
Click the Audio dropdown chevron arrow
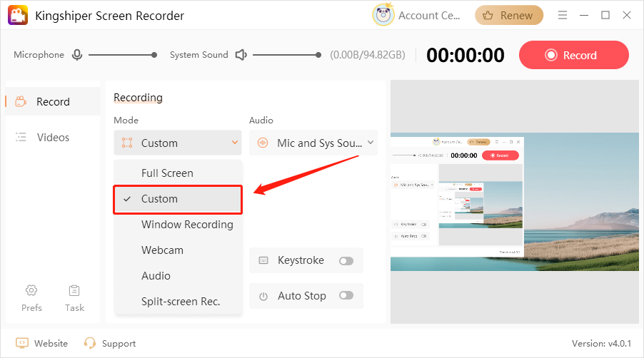[x=371, y=143]
